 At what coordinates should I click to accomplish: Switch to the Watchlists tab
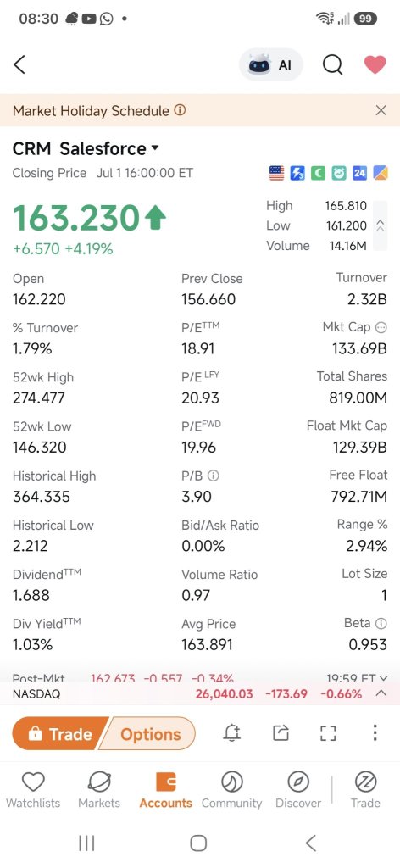point(33,791)
